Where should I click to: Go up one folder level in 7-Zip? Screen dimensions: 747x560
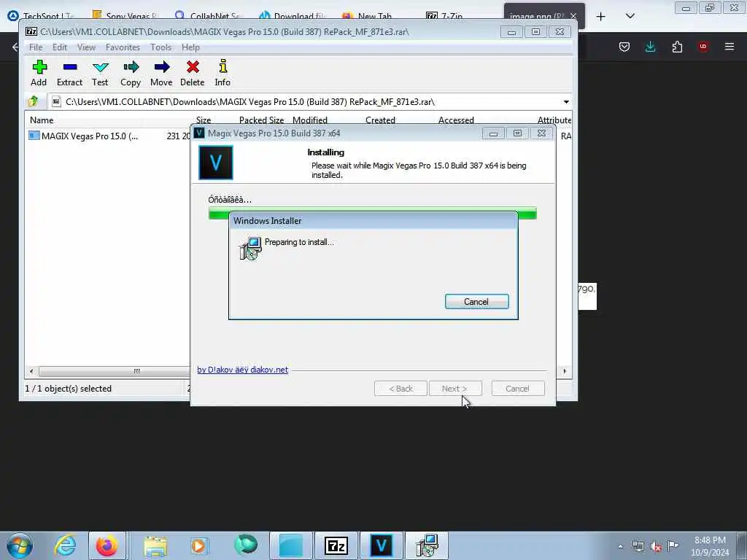(34, 101)
